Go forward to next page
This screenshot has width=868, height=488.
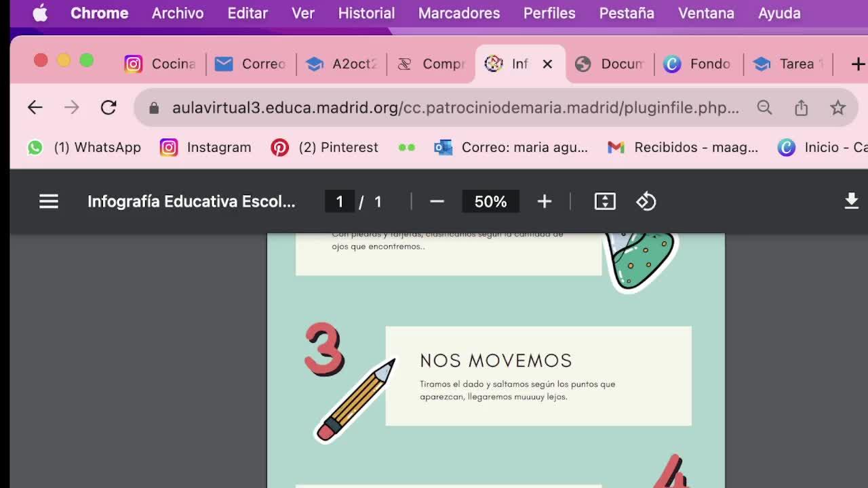(x=71, y=107)
